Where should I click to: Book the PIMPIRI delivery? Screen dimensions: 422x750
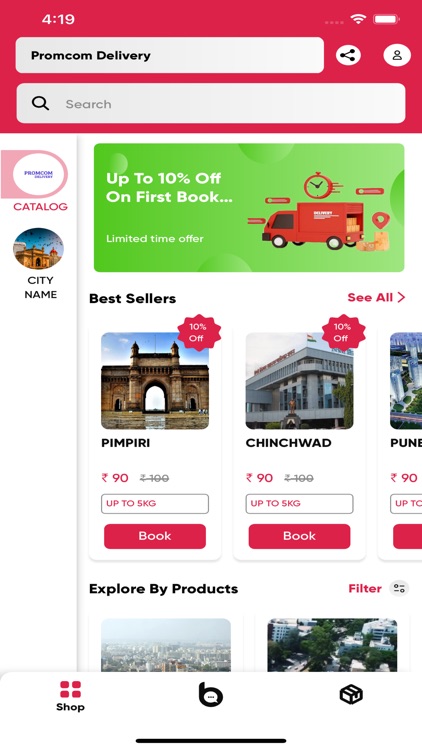click(155, 536)
